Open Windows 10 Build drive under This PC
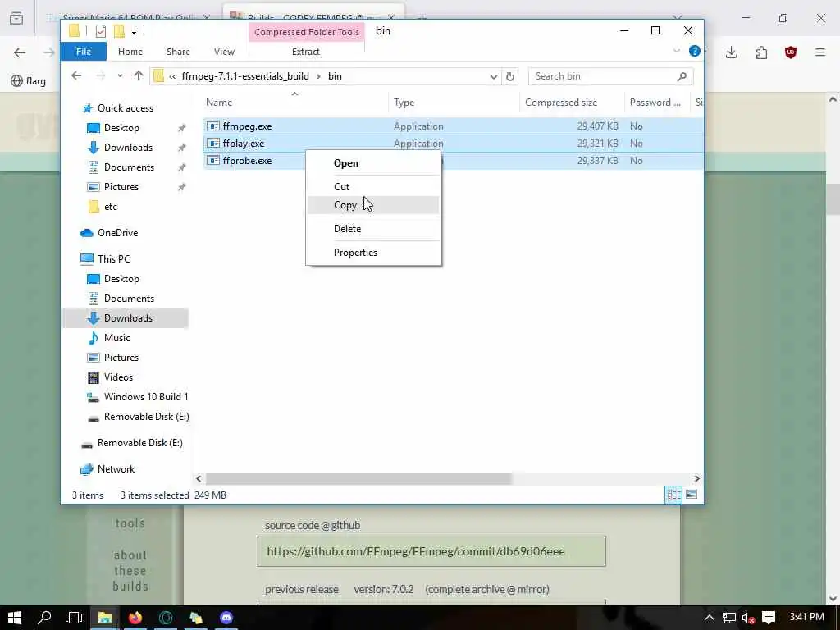Screen dimensions: 840x630 [146, 397]
